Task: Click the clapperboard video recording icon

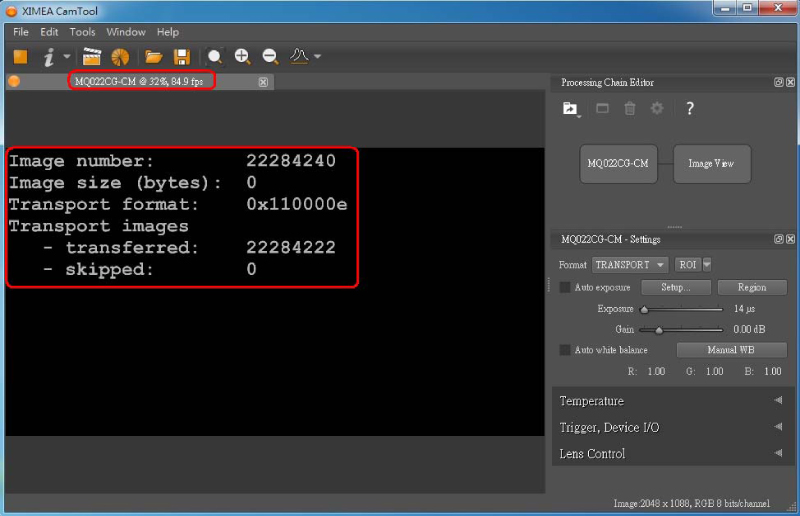Action: click(92, 57)
